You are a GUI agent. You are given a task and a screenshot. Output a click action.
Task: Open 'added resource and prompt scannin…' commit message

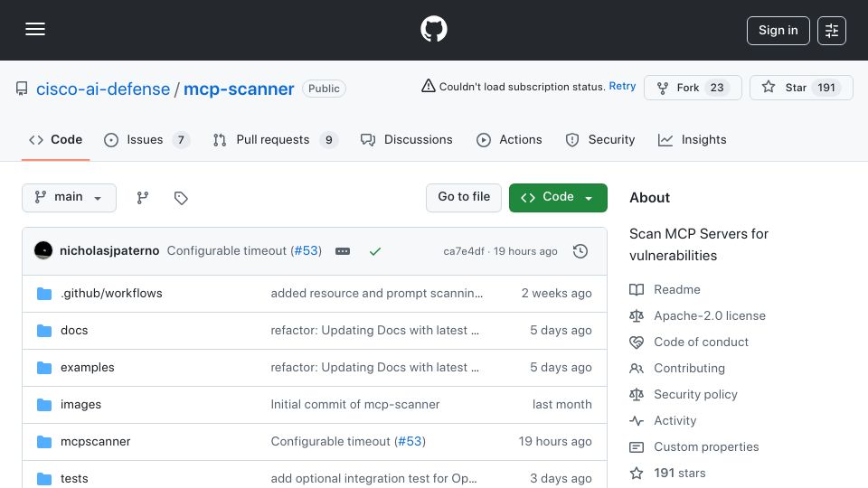376,293
